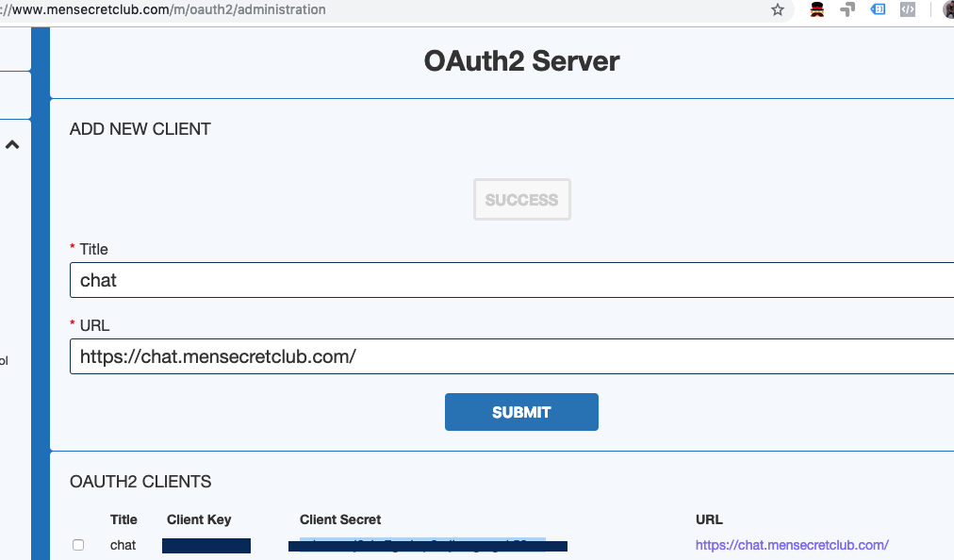Viewport: 954px width, 560px height.
Task: Open the https://chat.mensecretclub.com/ client link
Action: click(792, 545)
